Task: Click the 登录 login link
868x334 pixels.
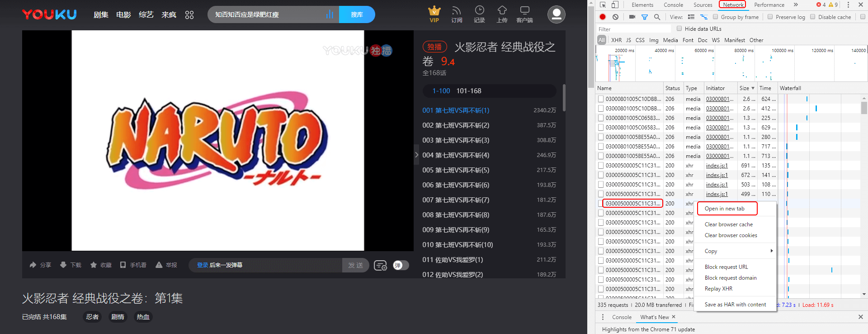Action: point(202,265)
